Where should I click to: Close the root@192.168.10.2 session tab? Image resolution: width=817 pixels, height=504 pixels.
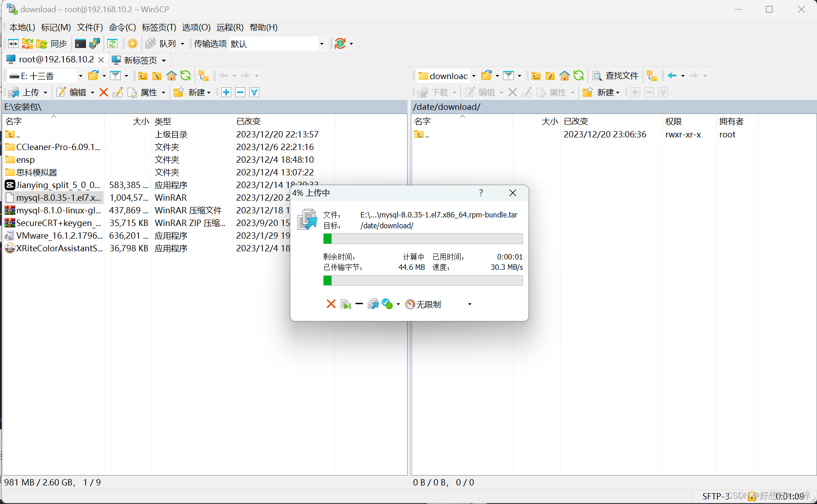point(101,60)
